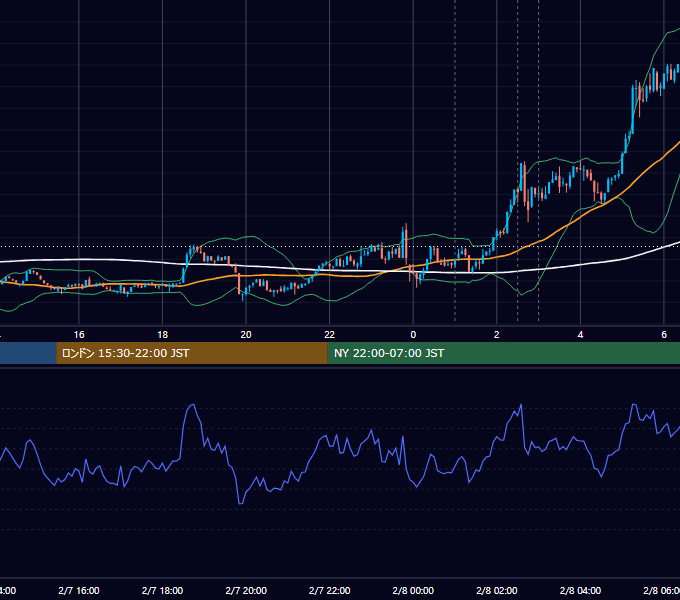Click the 16 hour axis label
Screen dimensions: 680x600
(79, 334)
